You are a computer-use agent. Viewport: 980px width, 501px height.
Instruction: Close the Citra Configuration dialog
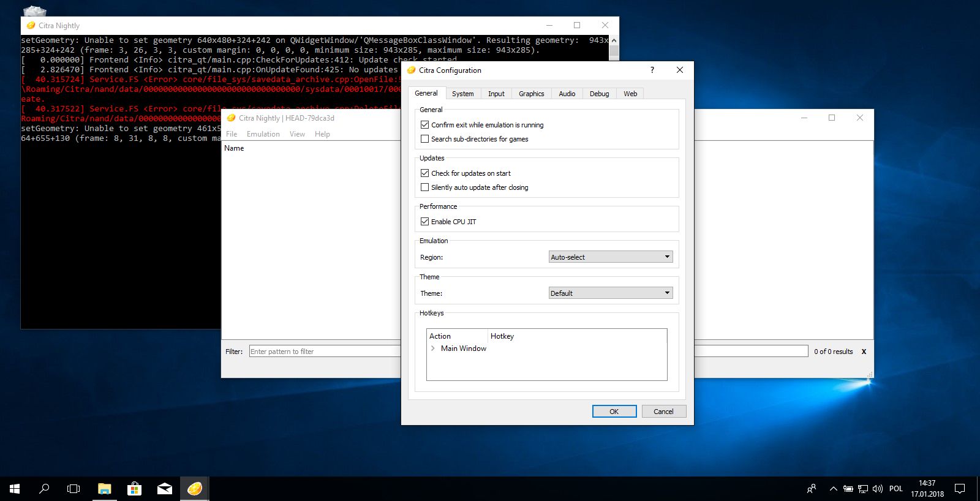(680, 70)
